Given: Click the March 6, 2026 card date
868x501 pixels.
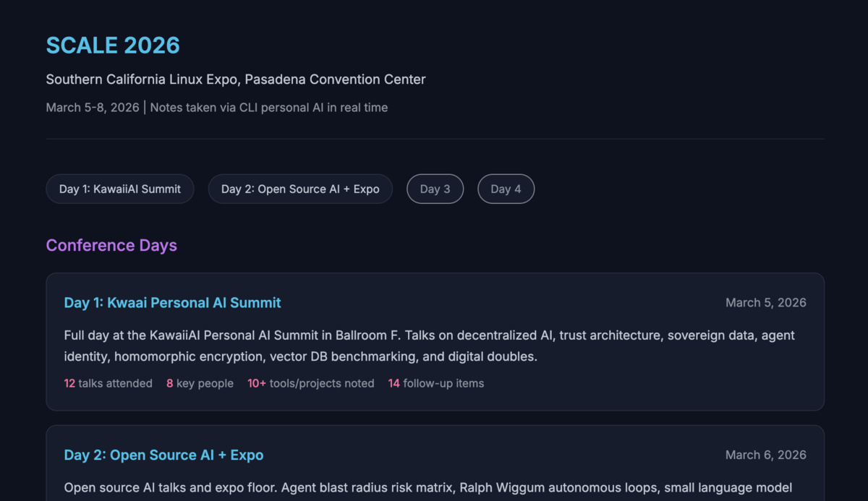Looking at the screenshot, I should pos(765,455).
